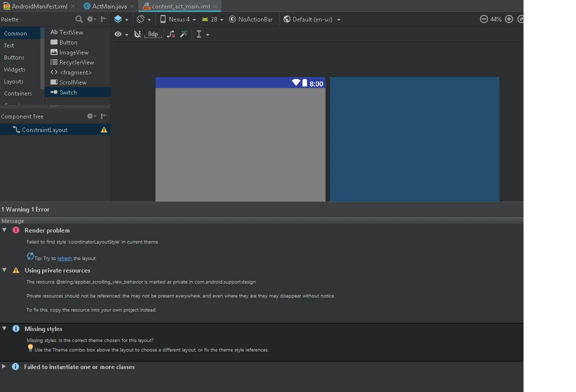Viewport: 576px width, 392px height.
Task: Zoom out the layout preview
Action: [x=483, y=19]
